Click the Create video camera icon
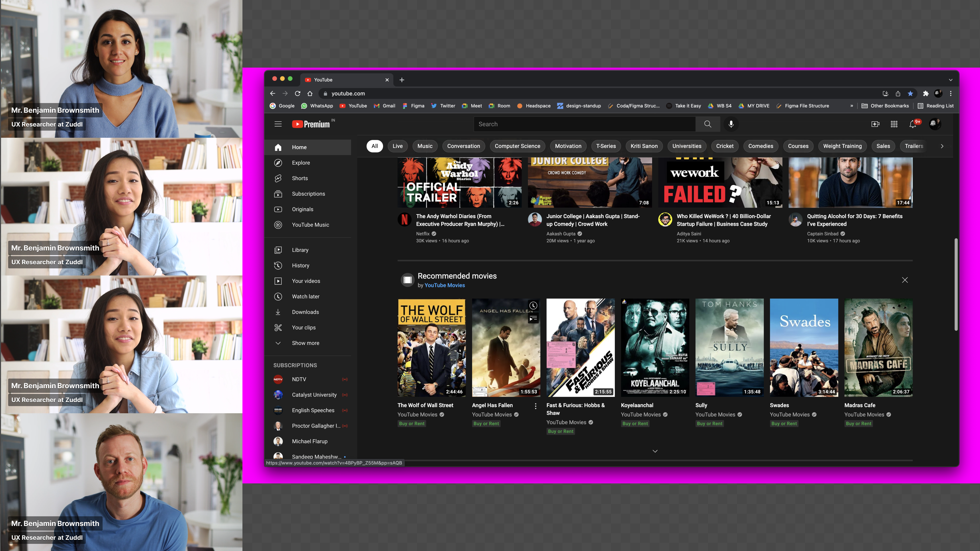 point(875,124)
